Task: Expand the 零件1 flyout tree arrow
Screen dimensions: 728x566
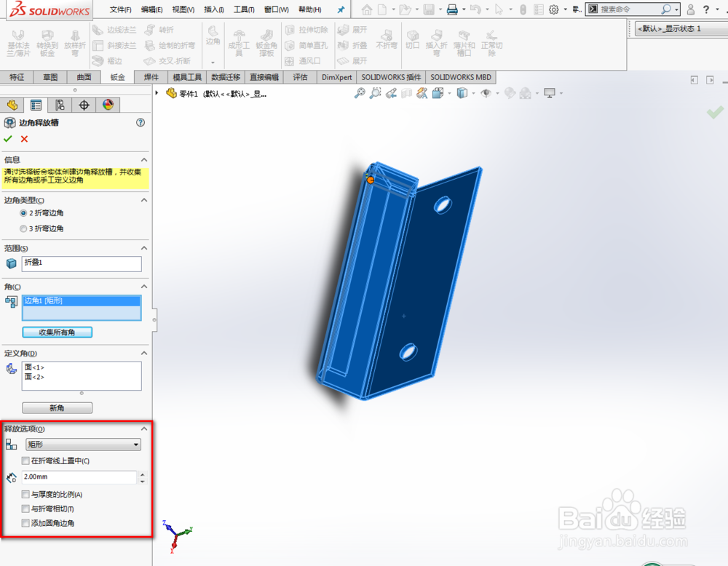Action: pos(157,93)
